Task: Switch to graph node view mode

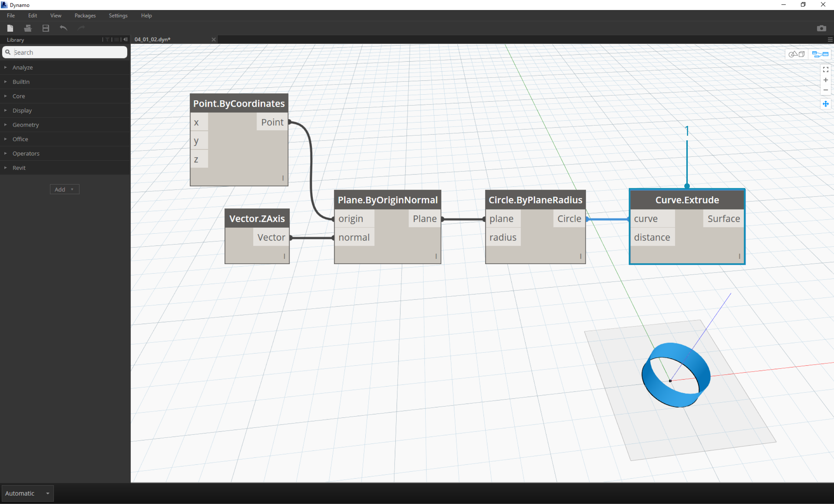Action: (820, 54)
